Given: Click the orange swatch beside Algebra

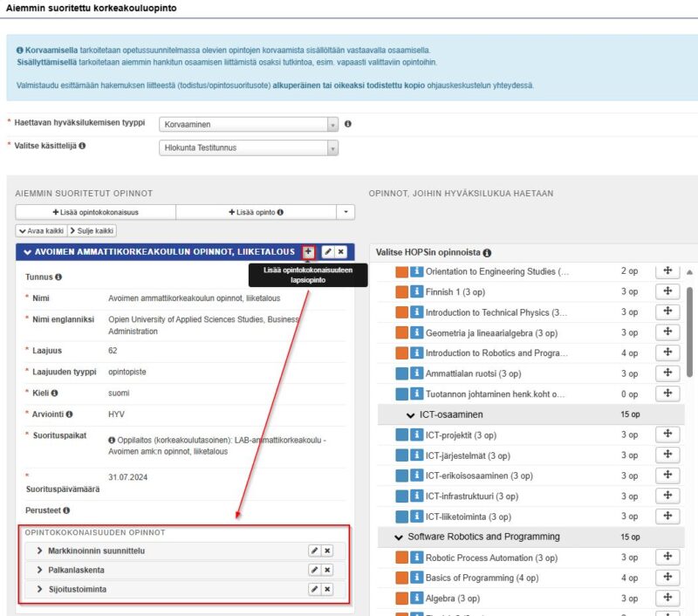Looking at the screenshot, I should click(x=402, y=599).
